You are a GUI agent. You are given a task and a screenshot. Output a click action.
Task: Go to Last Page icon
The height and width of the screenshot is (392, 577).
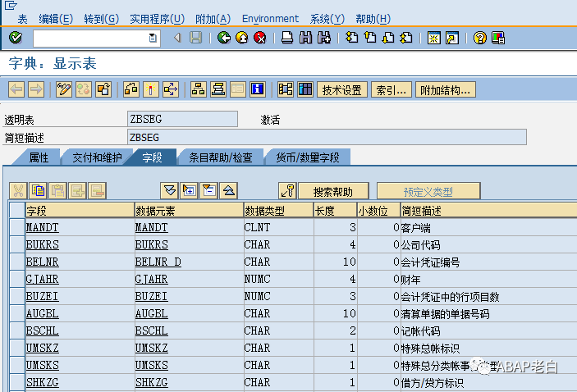406,38
